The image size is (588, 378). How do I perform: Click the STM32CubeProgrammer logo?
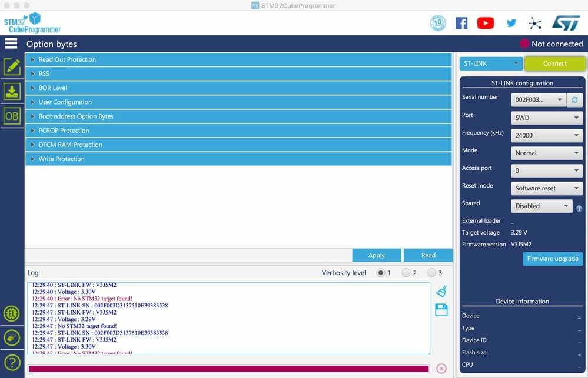(x=32, y=24)
